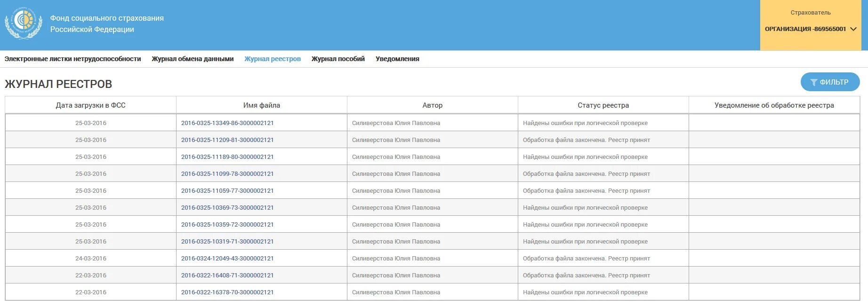
Task: Click the ЖУРНАЛ РЕЕСТРОВ page heading
Action: 58,84
